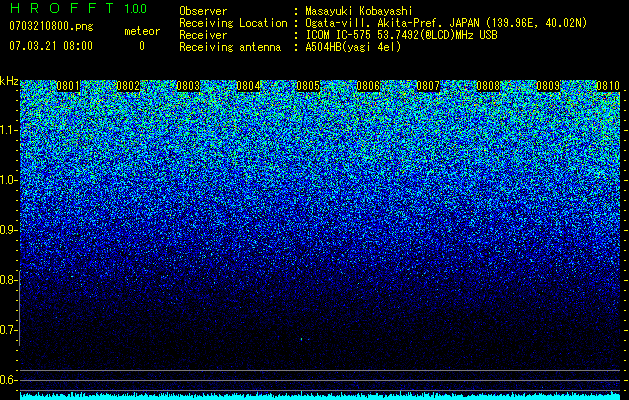This screenshot has height=400, width=629.
Task: Click the Observer field label
Action: 203,11
